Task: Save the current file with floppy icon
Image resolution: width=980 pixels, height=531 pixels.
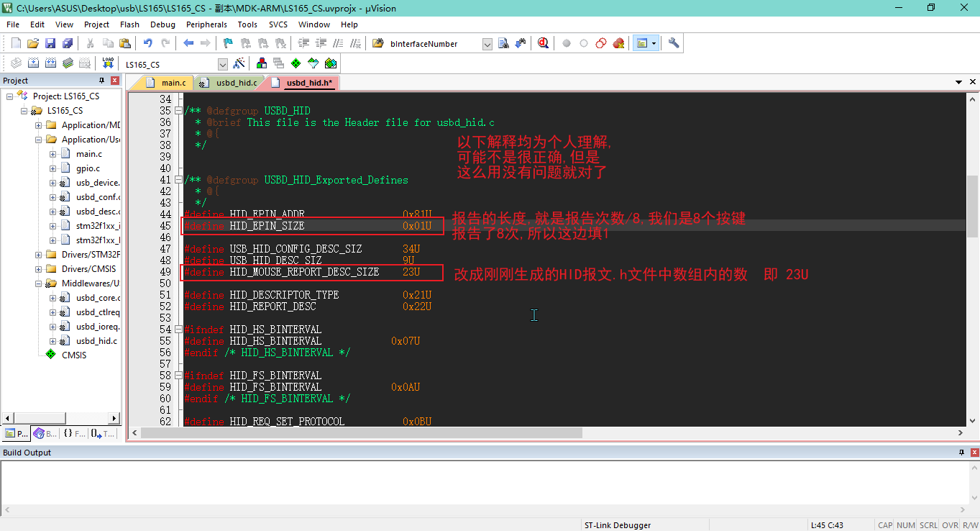Action: click(50, 43)
